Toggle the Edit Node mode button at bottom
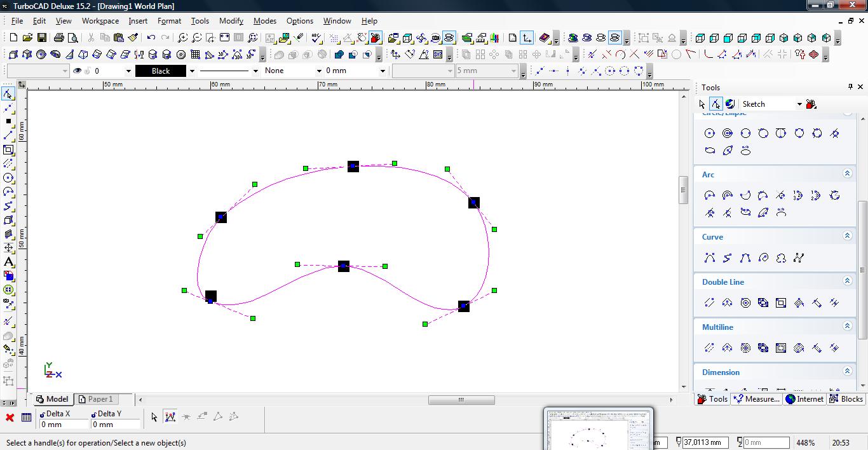The image size is (868, 450). (x=170, y=417)
